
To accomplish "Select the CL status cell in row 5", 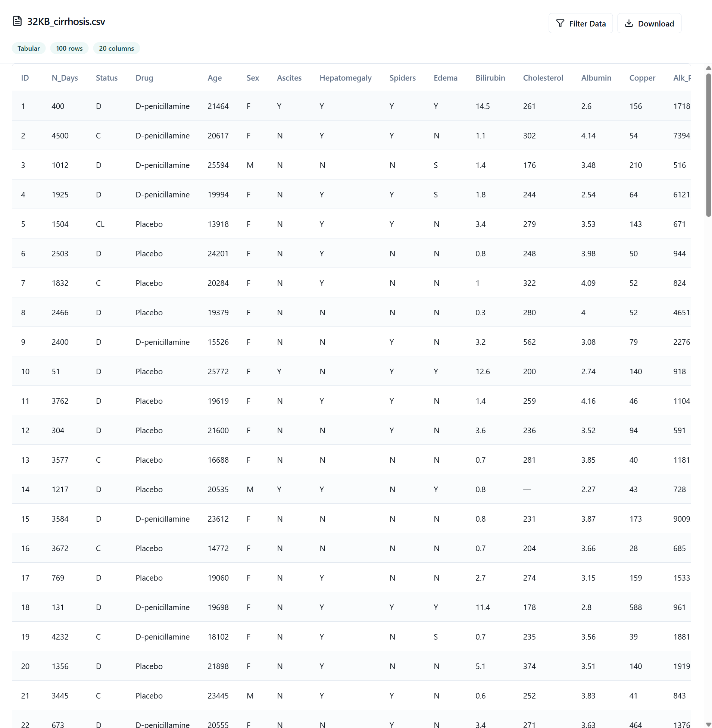I will point(100,224).
